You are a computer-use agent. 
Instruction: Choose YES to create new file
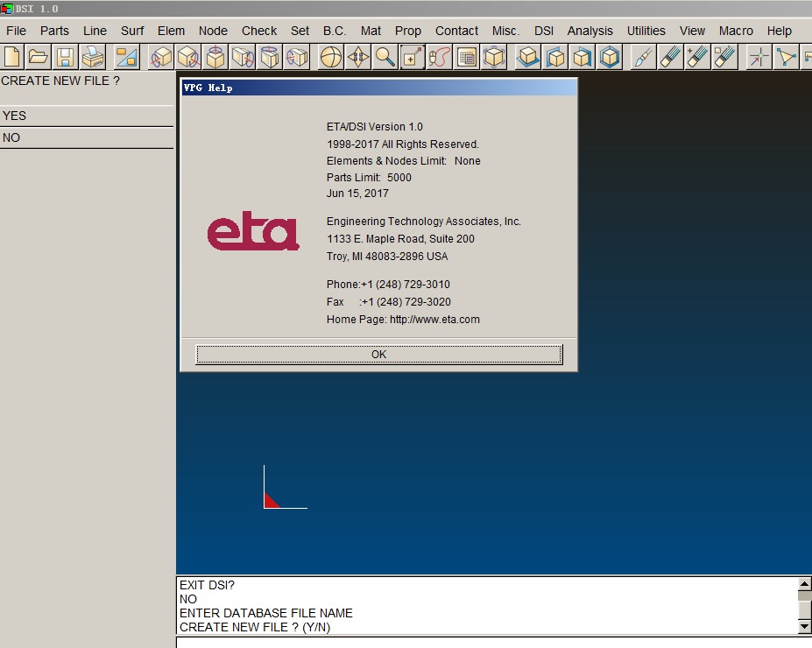[x=87, y=116]
